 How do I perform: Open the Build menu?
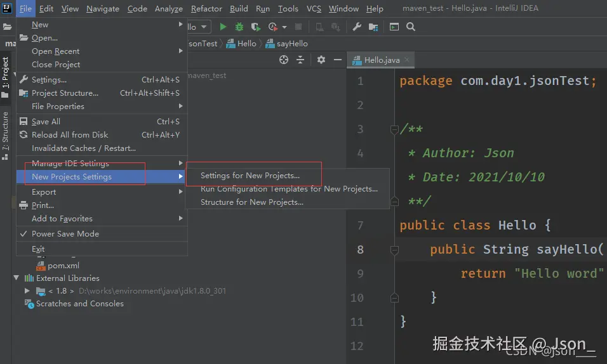point(239,8)
